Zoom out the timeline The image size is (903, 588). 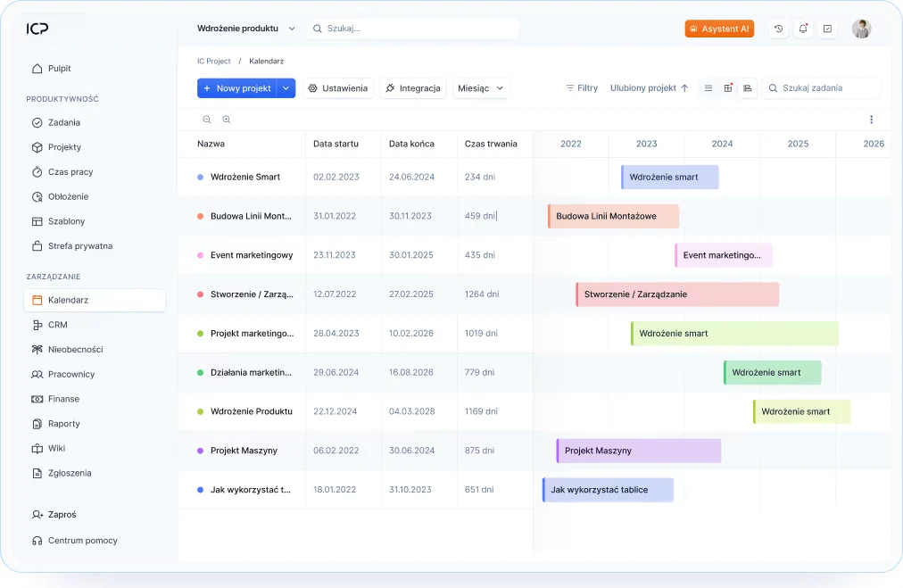207,120
